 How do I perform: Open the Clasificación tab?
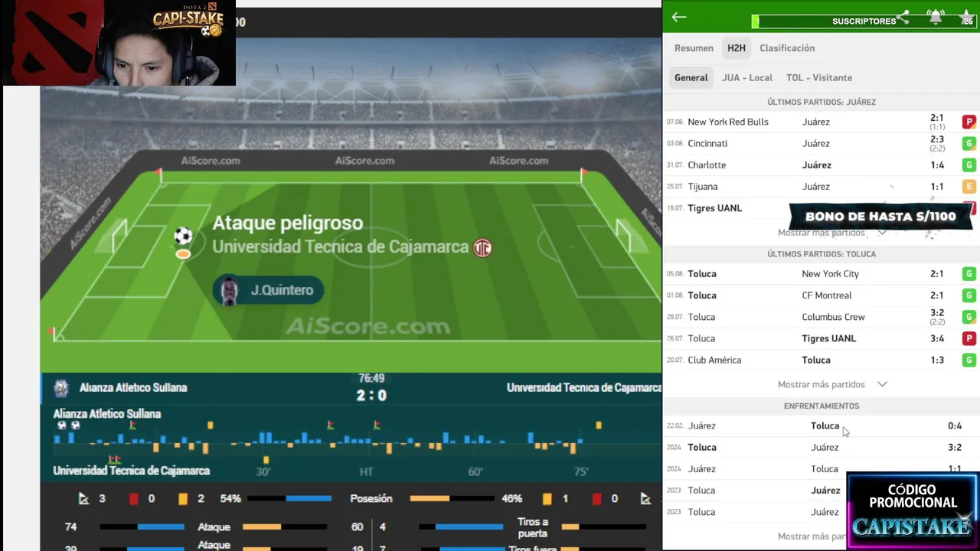coord(787,47)
